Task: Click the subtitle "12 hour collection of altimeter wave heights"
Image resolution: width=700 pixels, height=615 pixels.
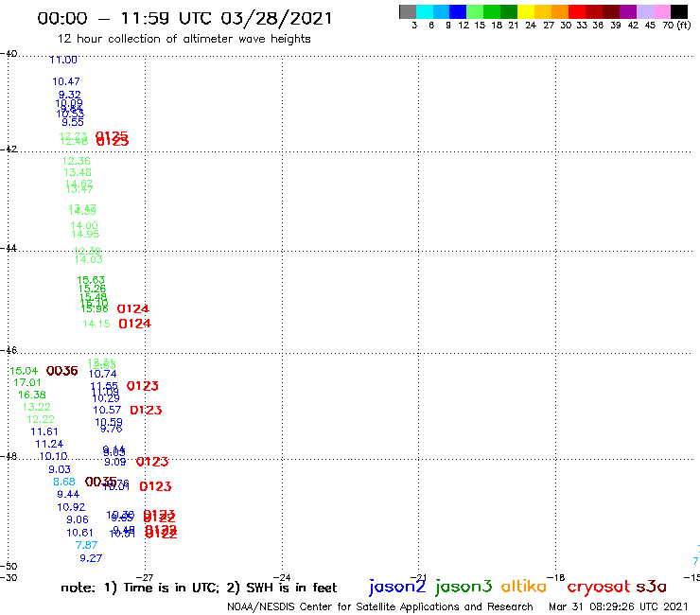Action: click(x=184, y=39)
